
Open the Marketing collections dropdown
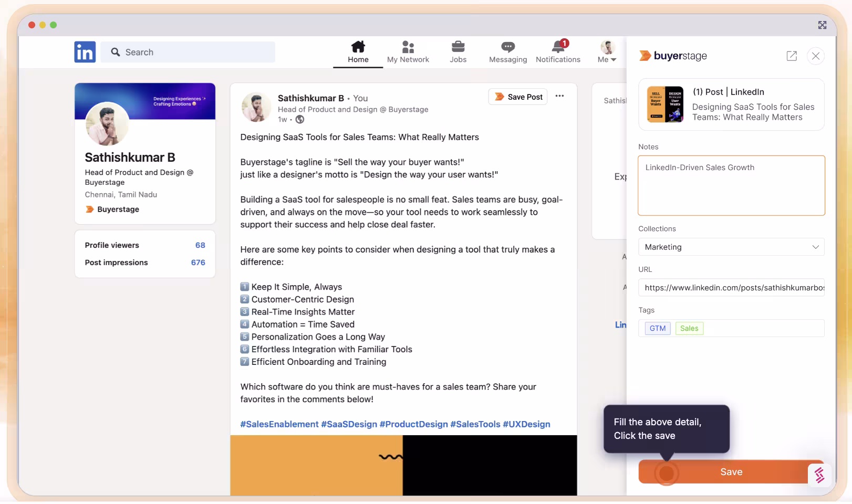pyautogui.click(x=731, y=247)
